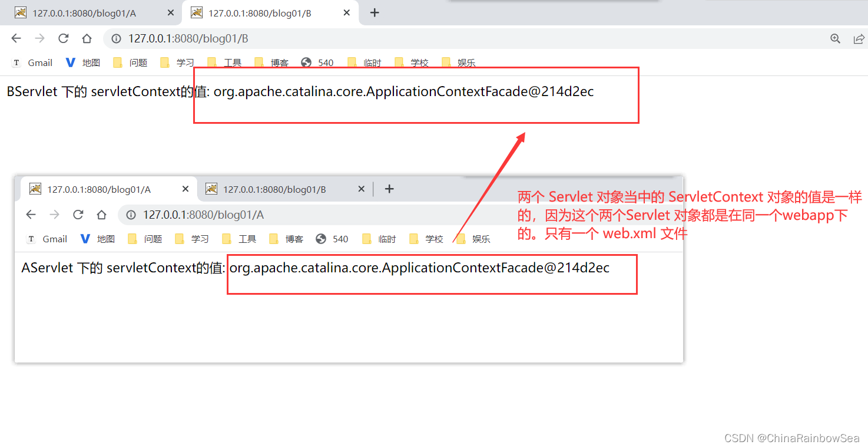Open 博客 bookmark folder in lower window

pos(286,239)
